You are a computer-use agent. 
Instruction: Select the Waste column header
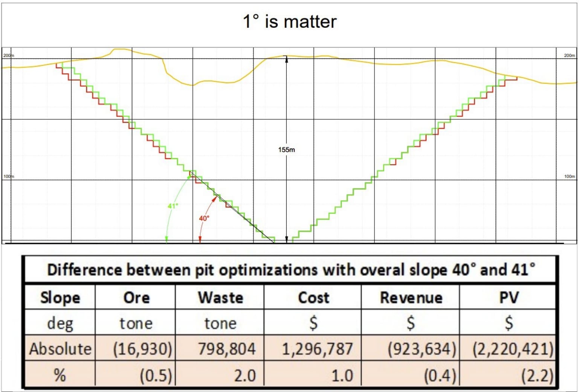[x=220, y=297]
